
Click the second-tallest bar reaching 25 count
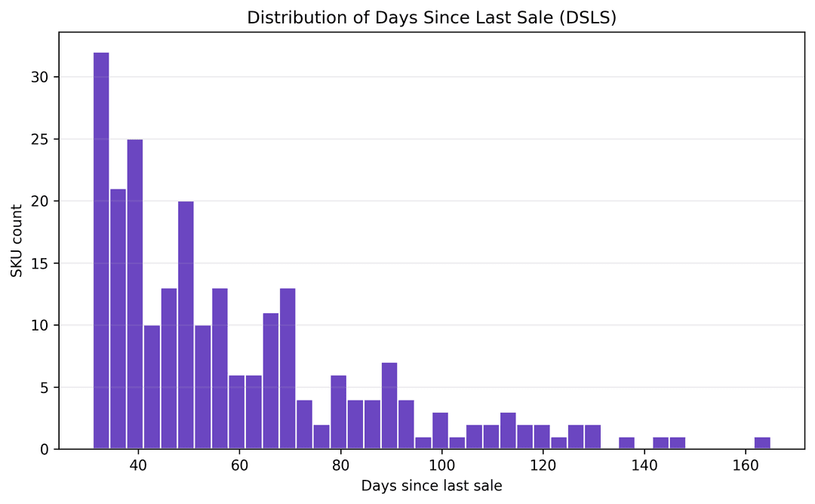[x=135, y=294]
